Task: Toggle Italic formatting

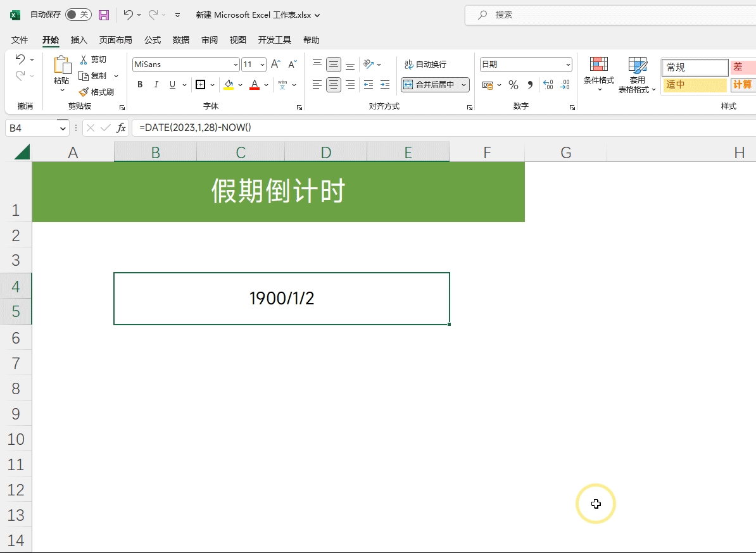Action: (x=156, y=85)
